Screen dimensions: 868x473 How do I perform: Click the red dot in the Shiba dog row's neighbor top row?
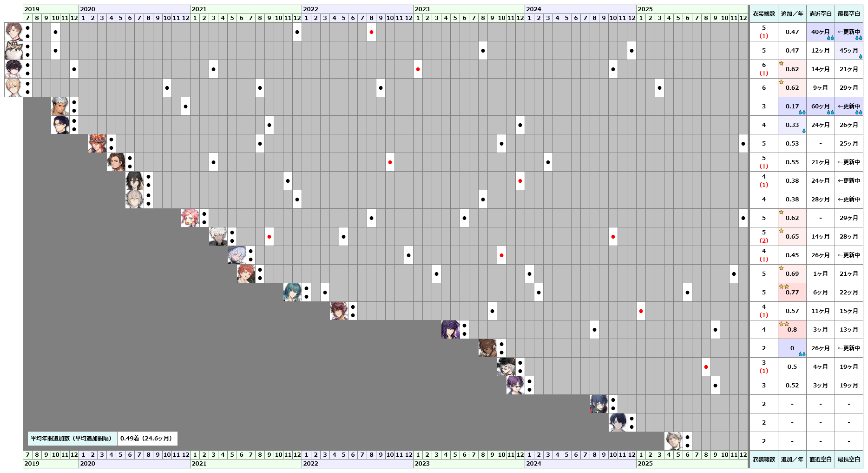pyautogui.click(x=371, y=32)
